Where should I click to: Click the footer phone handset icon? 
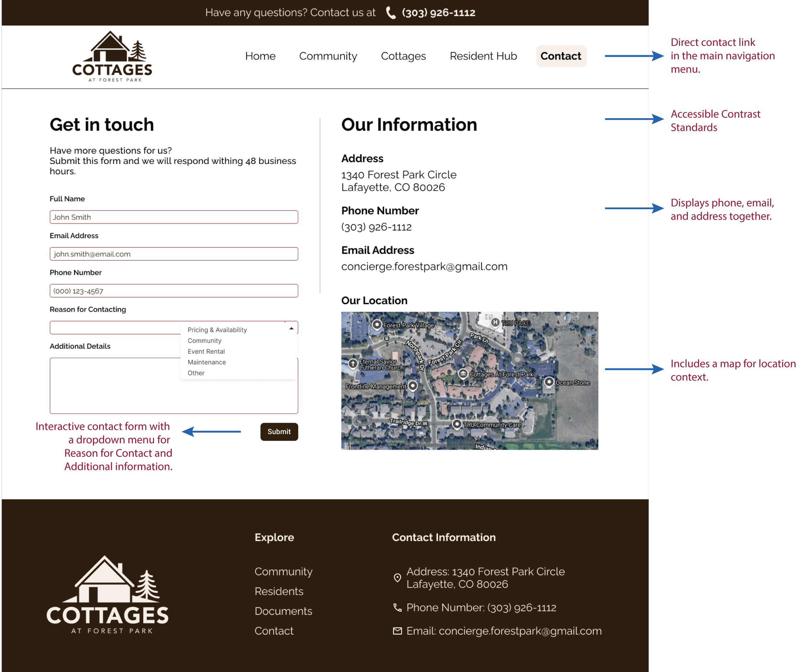pyautogui.click(x=397, y=607)
